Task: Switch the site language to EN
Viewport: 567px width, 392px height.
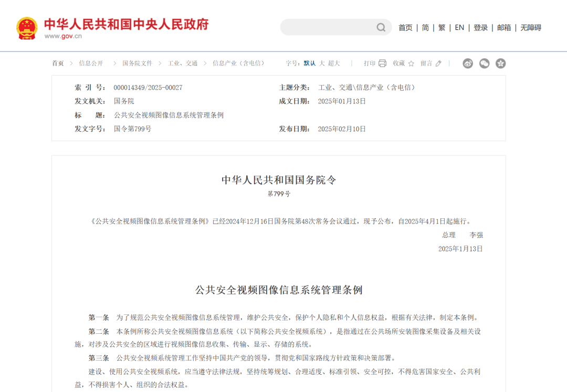Action: tap(459, 27)
